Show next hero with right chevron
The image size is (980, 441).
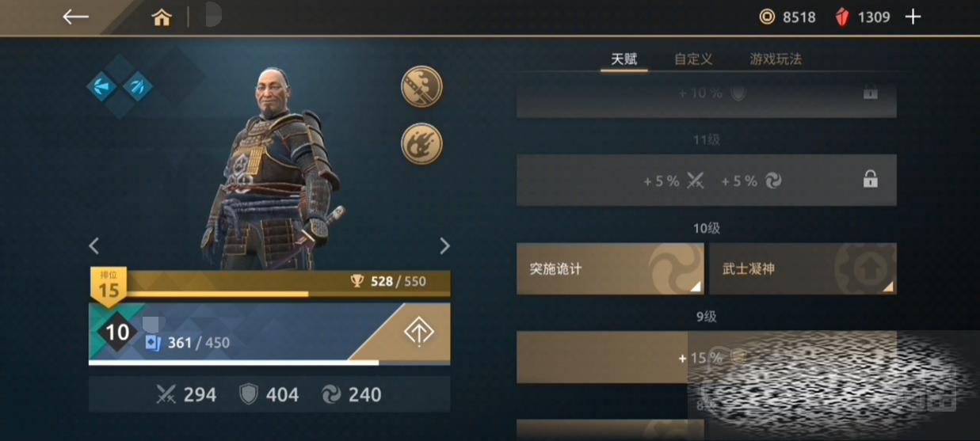pos(444,246)
